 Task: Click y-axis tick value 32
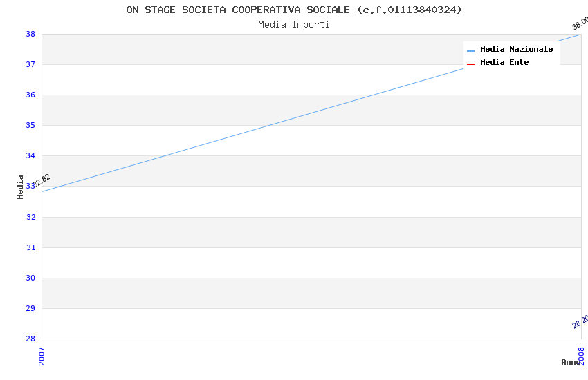30,217
